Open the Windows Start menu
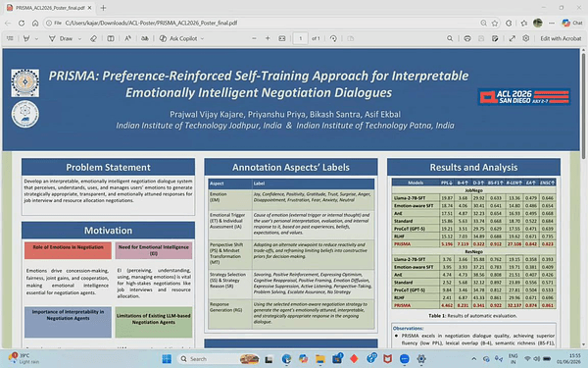Viewport: 588px width, 368px height. pyautogui.click(x=167, y=359)
